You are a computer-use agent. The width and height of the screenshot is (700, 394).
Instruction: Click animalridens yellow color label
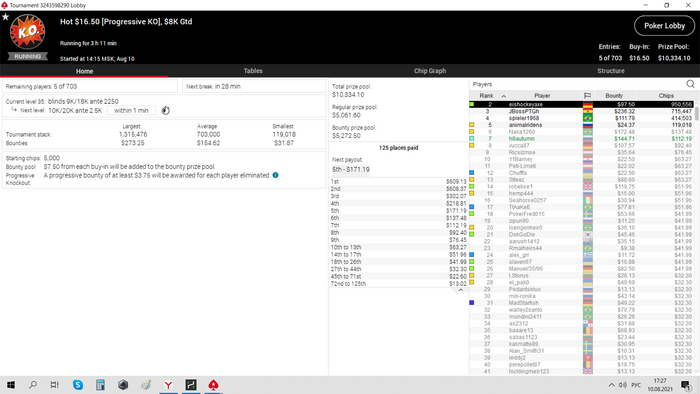(471, 125)
